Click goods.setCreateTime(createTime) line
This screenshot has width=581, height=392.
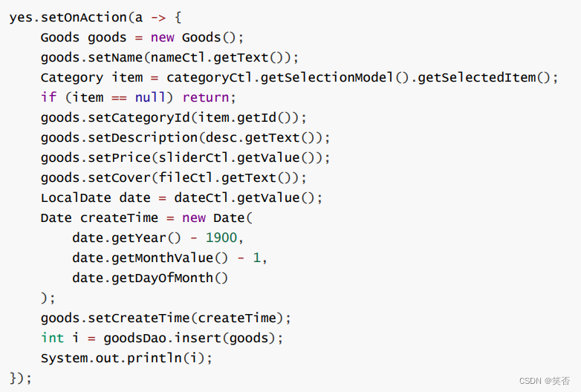tap(166, 318)
